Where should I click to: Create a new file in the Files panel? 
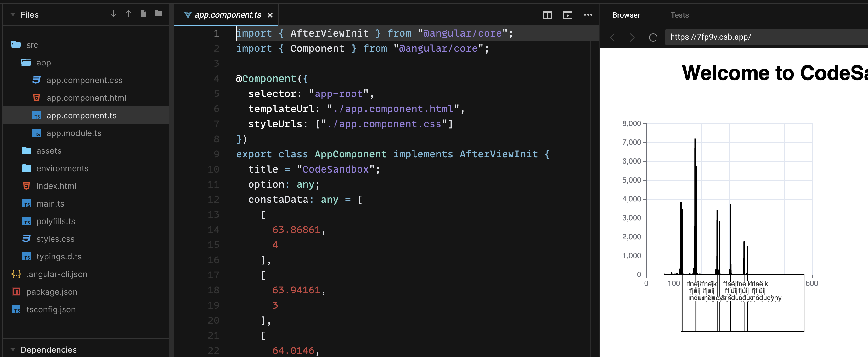point(144,14)
